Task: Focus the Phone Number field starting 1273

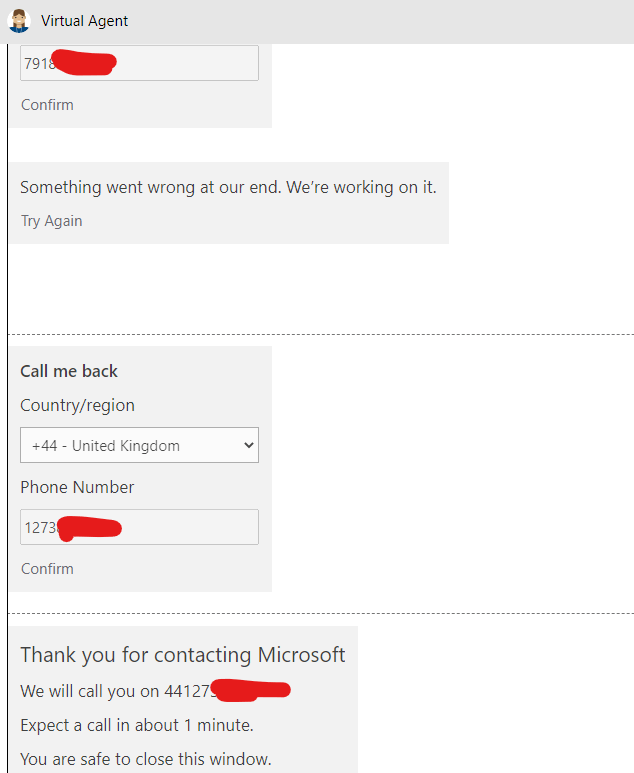Action: (139, 527)
